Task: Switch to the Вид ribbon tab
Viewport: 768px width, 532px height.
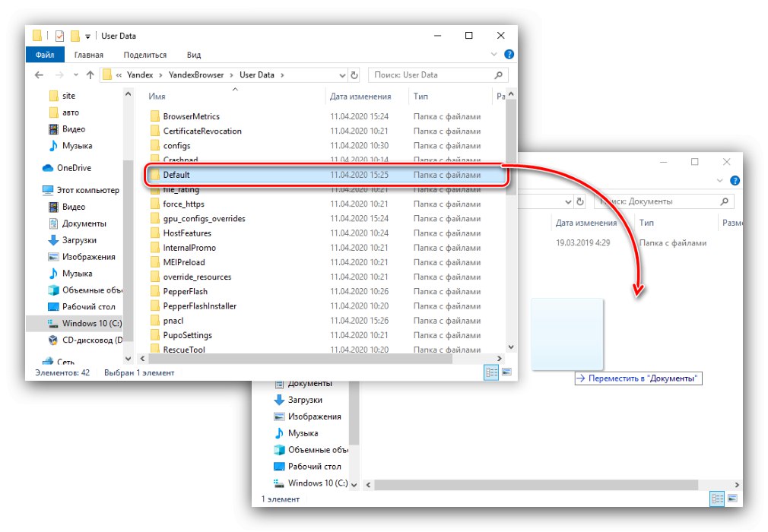Action: click(192, 54)
